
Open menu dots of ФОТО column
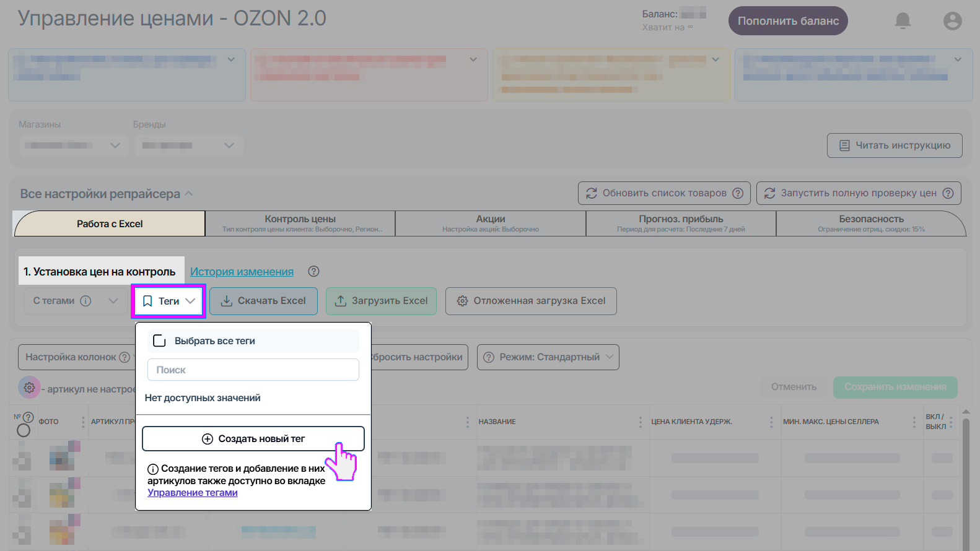point(83,422)
